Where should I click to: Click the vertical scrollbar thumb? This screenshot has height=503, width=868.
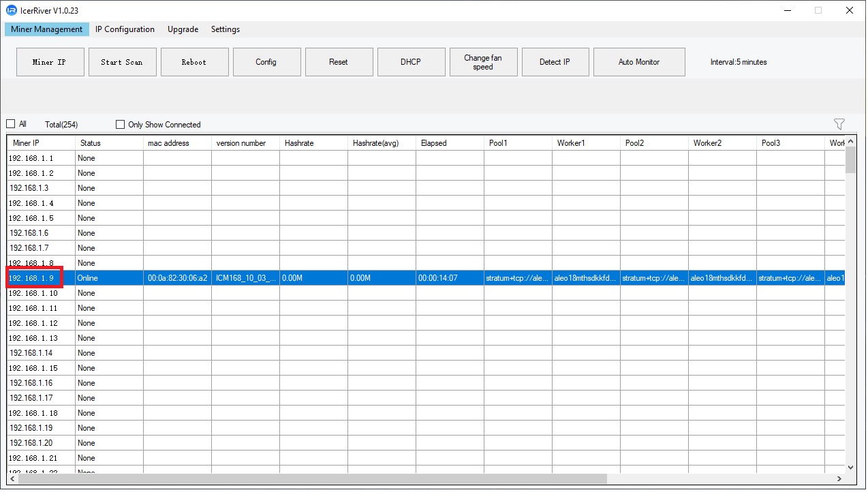850,160
